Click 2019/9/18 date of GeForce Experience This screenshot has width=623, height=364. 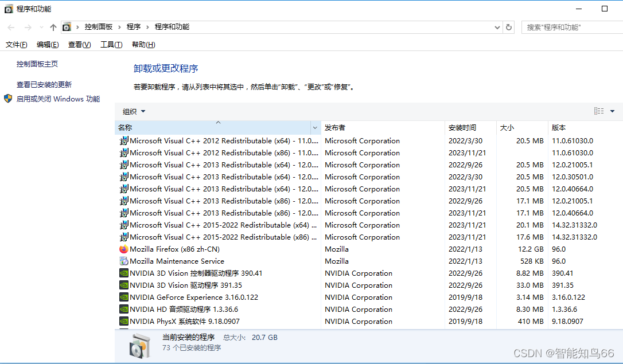pos(465,298)
